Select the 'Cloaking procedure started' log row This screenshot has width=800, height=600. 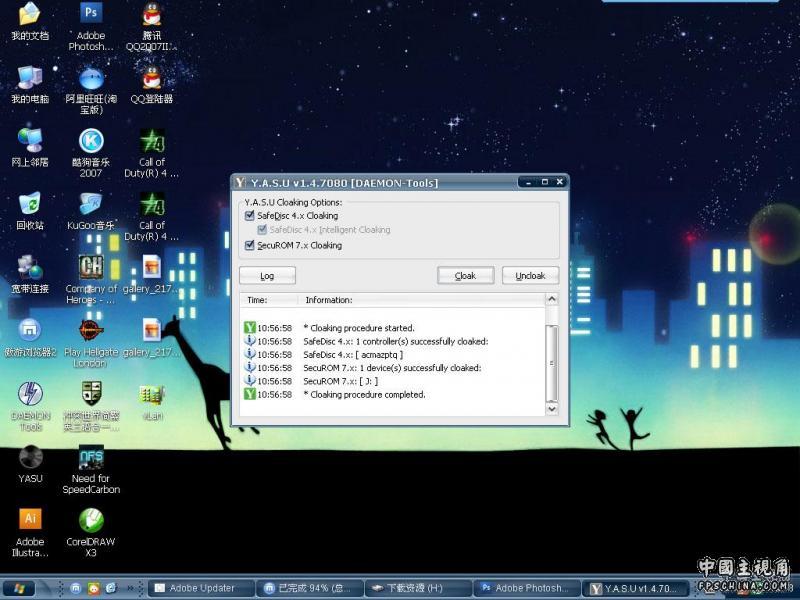tap(393, 328)
